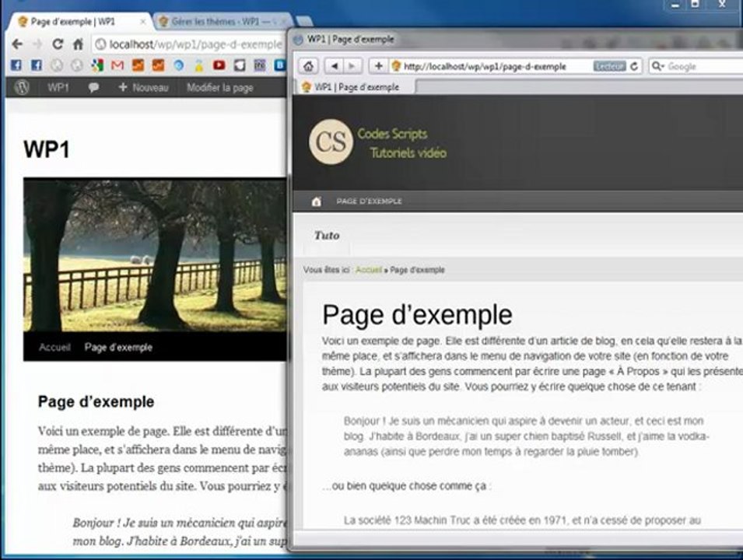Open the Nouveau admin bar menu
The height and width of the screenshot is (560, 743).
pyautogui.click(x=143, y=88)
